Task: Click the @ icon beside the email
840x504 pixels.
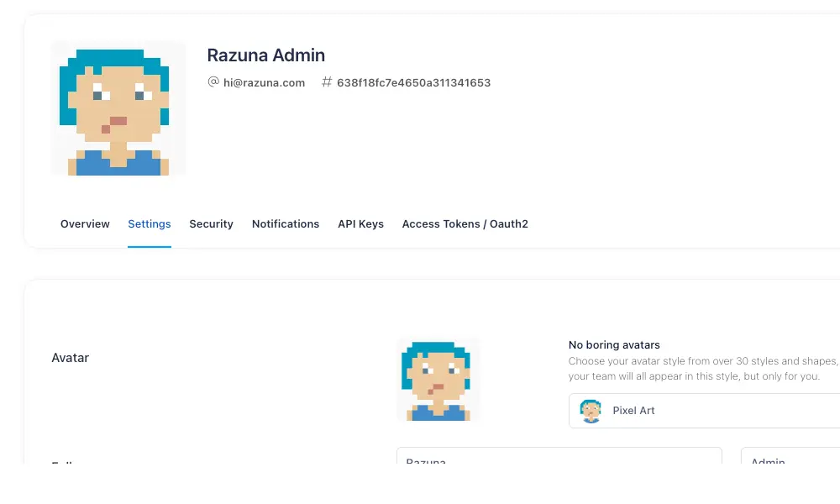Action: click(213, 82)
